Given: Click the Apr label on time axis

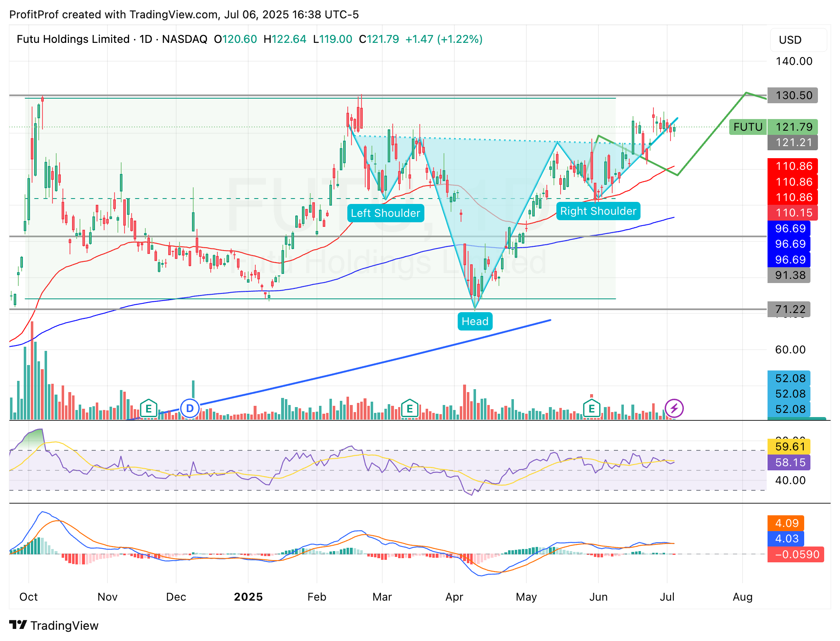Looking at the screenshot, I should point(454,597).
